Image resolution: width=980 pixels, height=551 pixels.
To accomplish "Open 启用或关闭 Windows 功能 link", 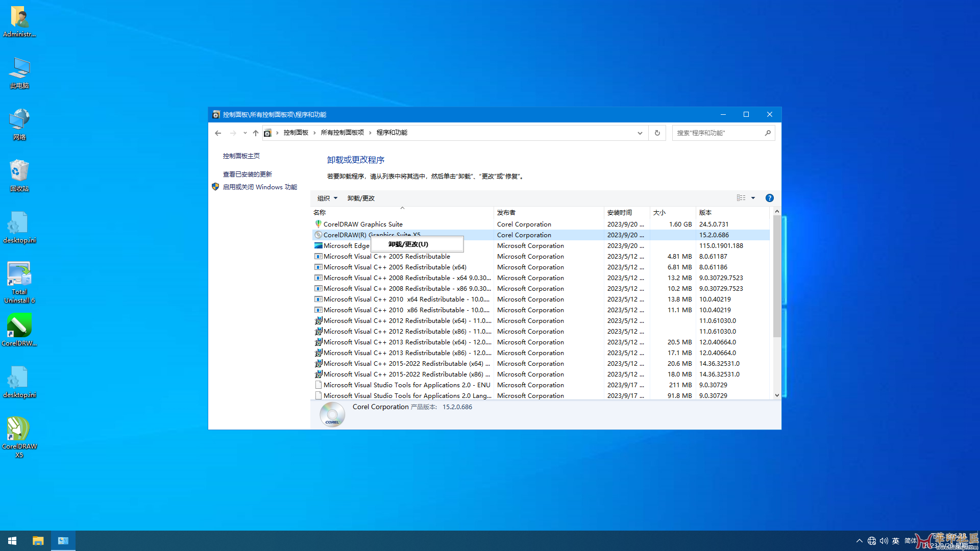I will click(x=260, y=187).
